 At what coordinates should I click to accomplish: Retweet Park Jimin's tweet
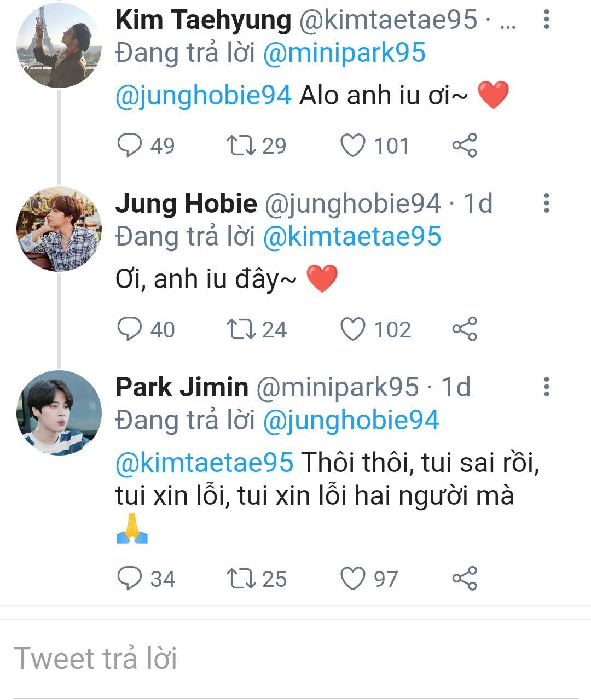pyautogui.click(x=241, y=579)
